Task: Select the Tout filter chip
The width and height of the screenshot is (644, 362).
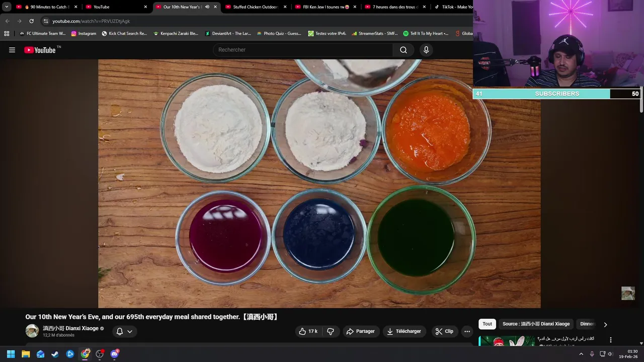Action: pos(488,324)
